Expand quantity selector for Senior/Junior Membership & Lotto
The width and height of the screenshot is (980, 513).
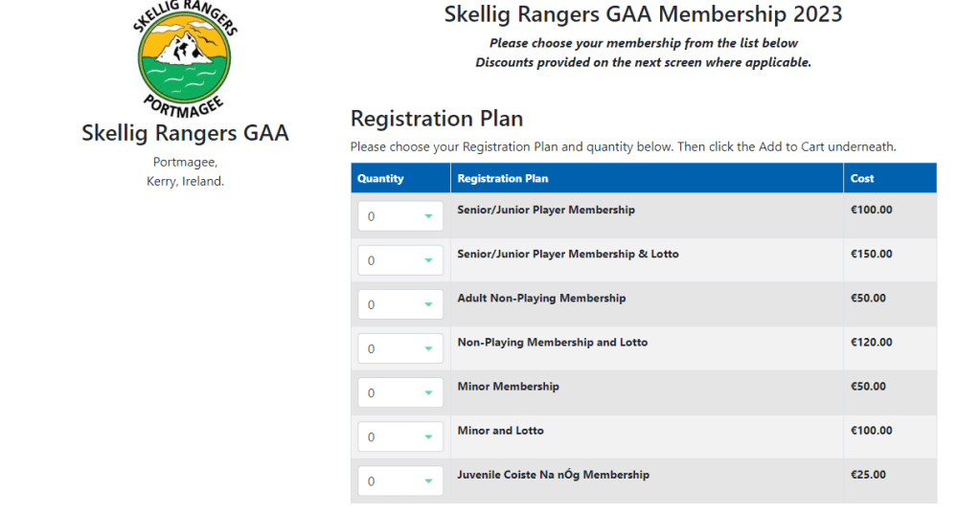click(400, 260)
